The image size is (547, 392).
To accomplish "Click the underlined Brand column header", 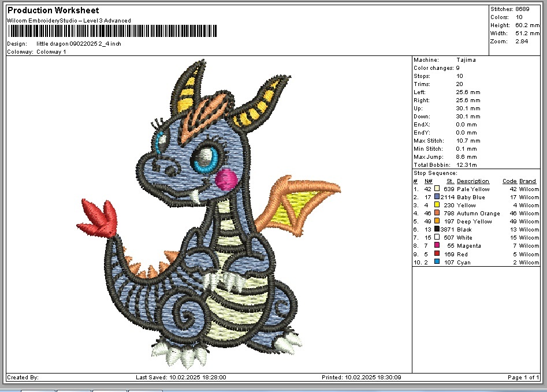I will [x=528, y=181].
